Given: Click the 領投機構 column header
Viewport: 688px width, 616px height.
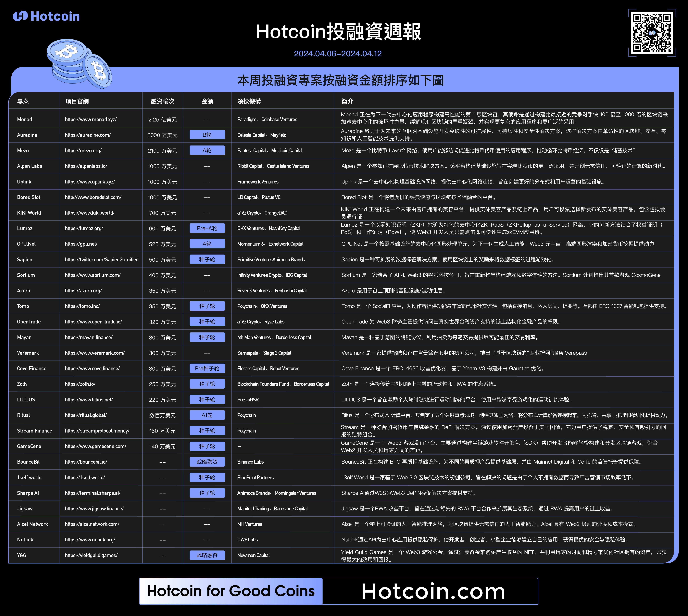Looking at the screenshot, I should coord(249,101).
